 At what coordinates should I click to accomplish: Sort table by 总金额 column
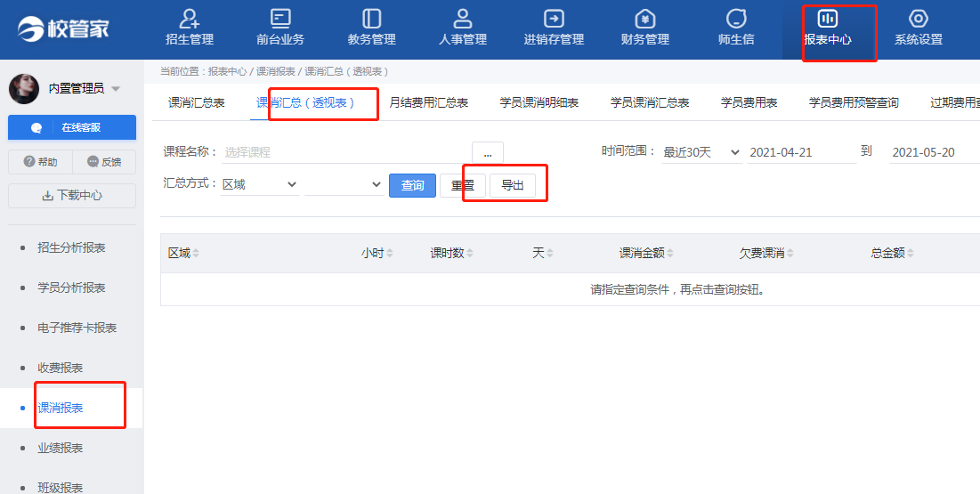[893, 254]
